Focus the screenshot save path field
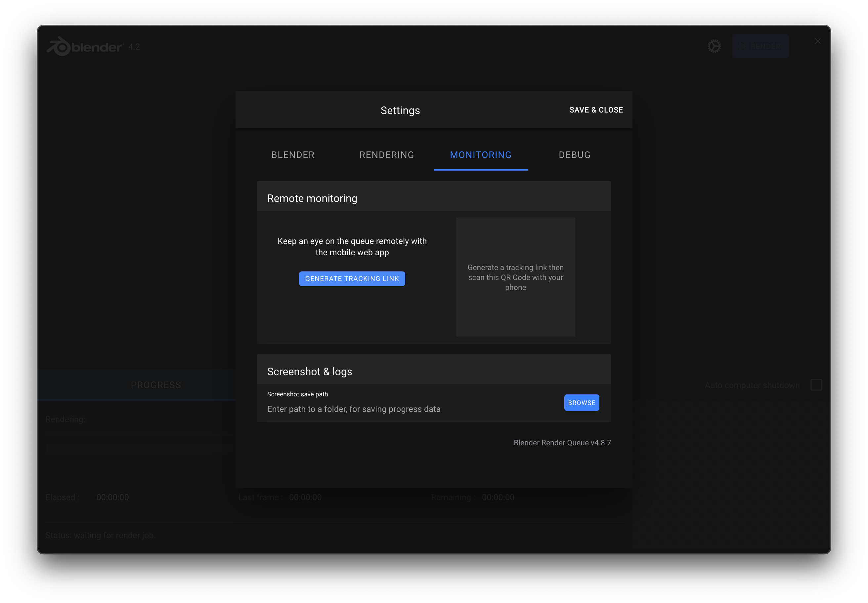Viewport: 868px width, 603px height. pyautogui.click(x=410, y=409)
